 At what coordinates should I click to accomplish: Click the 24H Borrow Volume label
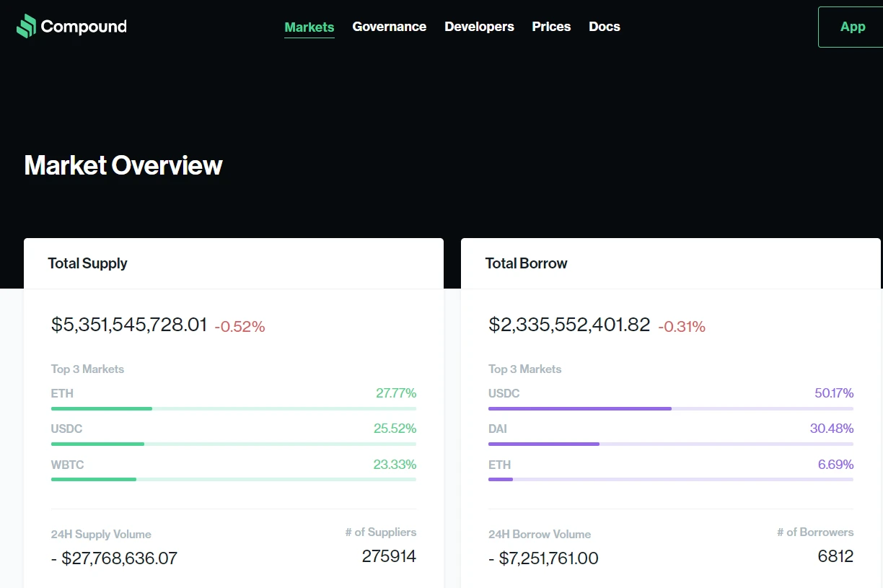(540, 535)
